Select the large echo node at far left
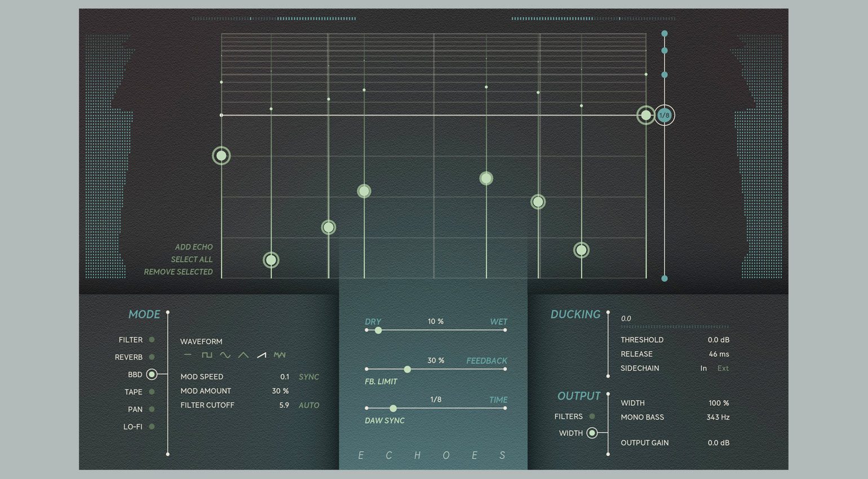 (x=222, y=156)
